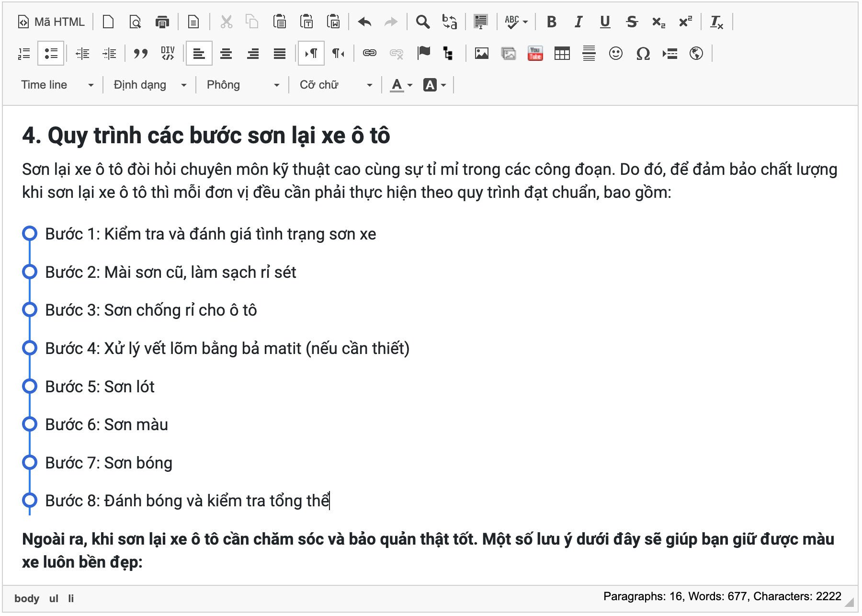Select the ul element in path bar

[54, 598]
